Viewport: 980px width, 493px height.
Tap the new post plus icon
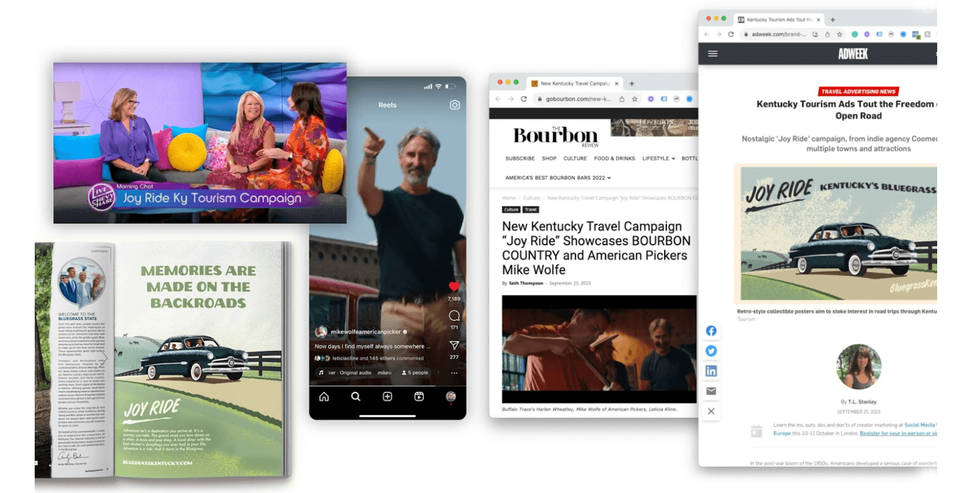388,396
